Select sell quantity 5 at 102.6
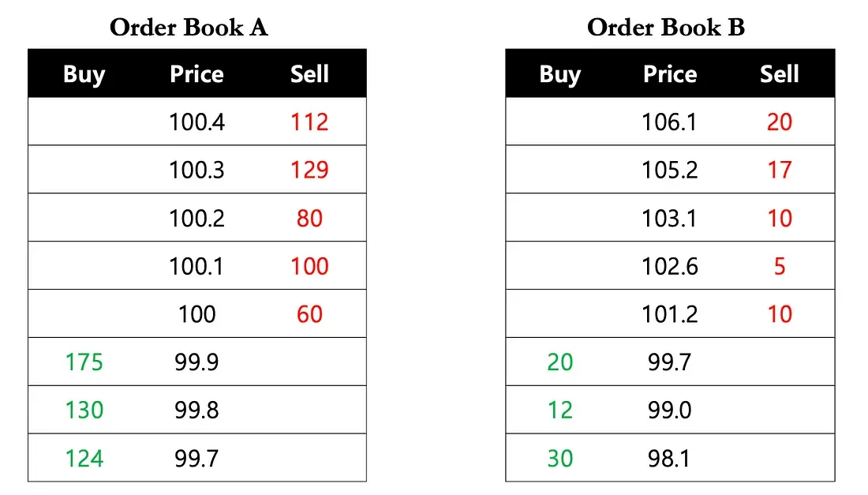The height and width of the screenshot is (495, 868). tap(780, 266)
